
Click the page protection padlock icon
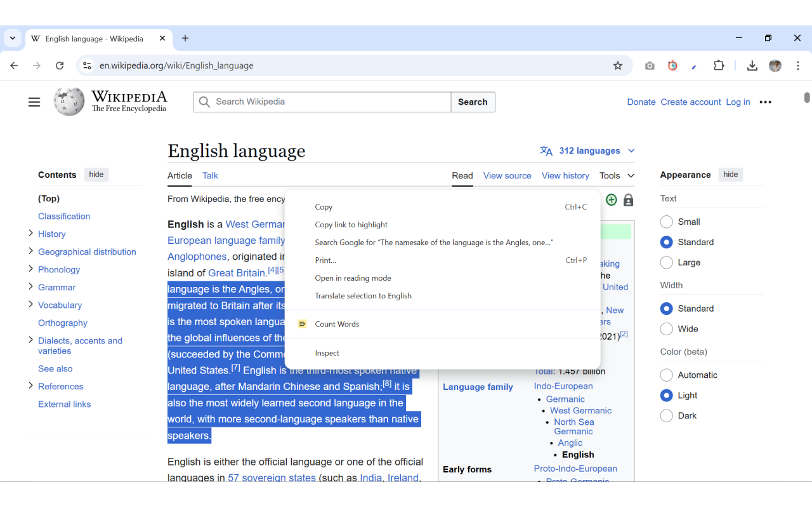pyautogui.click(x=629, y=200)
